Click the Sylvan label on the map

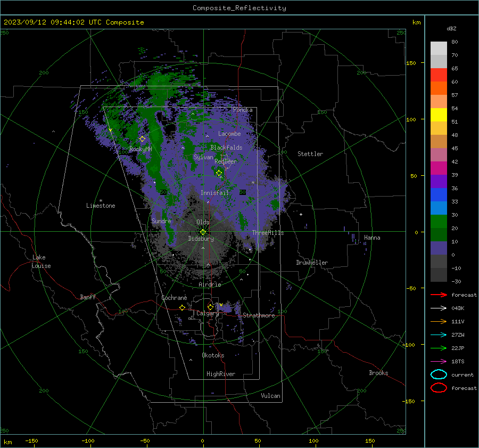click(x=203, y=157)
